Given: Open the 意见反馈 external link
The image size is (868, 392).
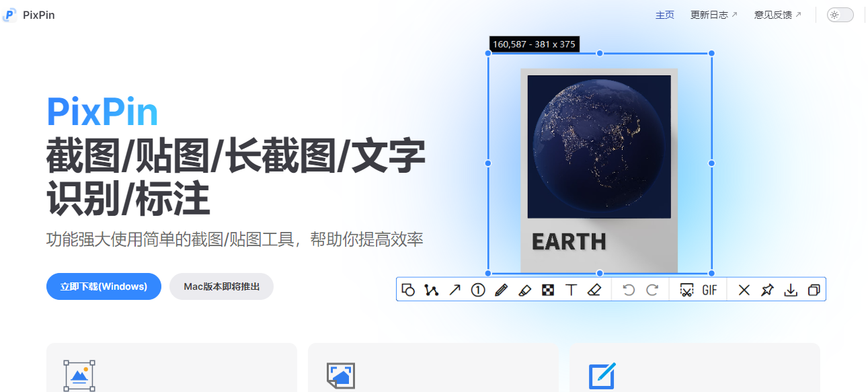Looking at the screenshot, I should point(778,15).
